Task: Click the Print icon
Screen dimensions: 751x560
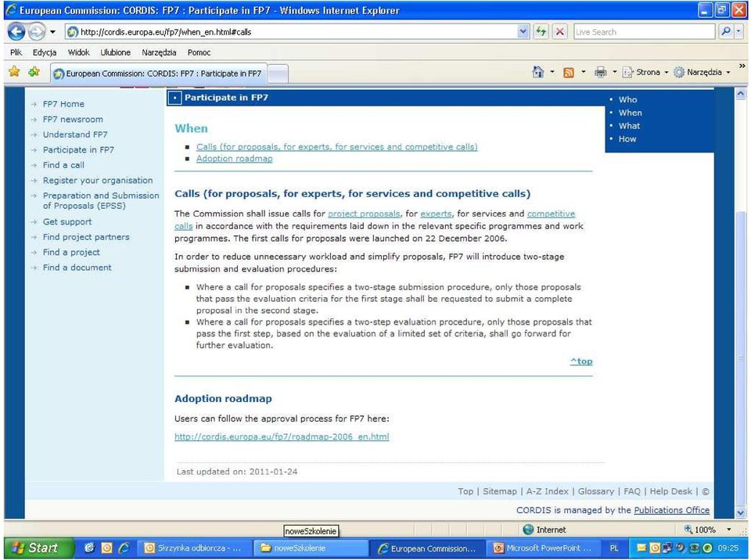Action: pyautogui.click(x=600, y=72)
